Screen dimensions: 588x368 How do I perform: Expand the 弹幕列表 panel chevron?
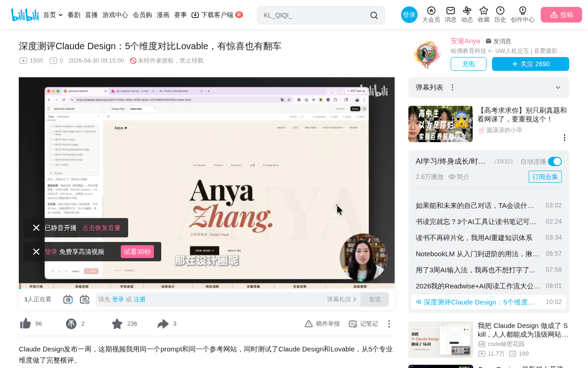tap(558, 87)
